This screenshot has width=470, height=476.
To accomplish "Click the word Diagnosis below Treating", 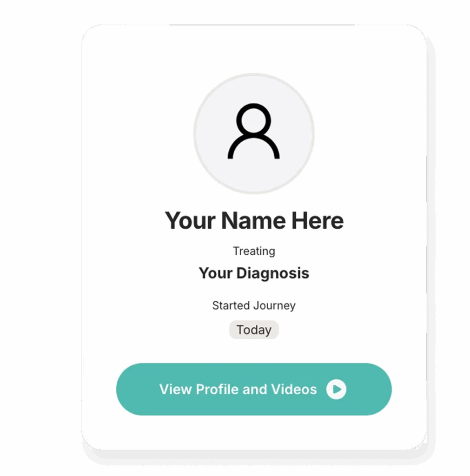I will 272,273.
